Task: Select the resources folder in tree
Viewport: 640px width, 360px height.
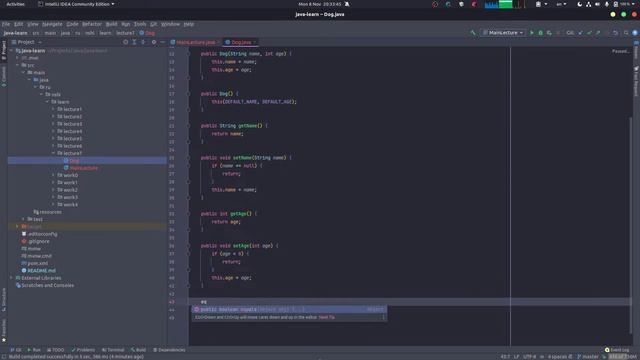Action: (48, 212)
